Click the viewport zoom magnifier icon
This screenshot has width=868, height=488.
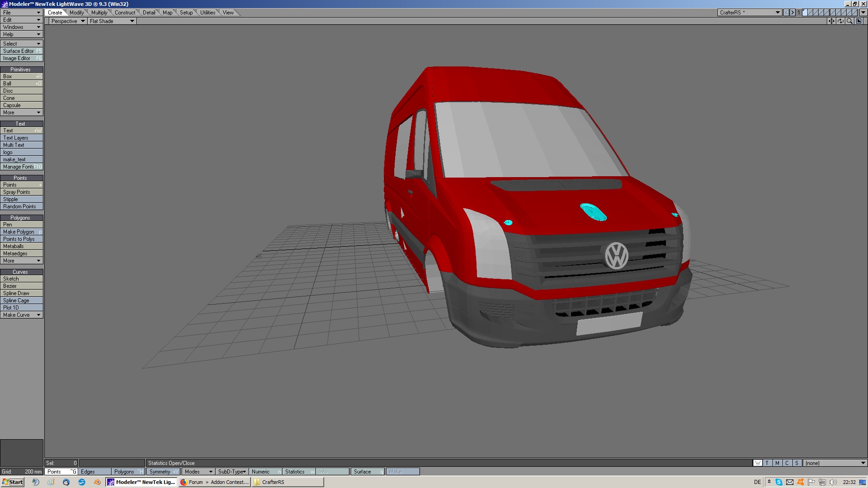[x=849, y=21]
